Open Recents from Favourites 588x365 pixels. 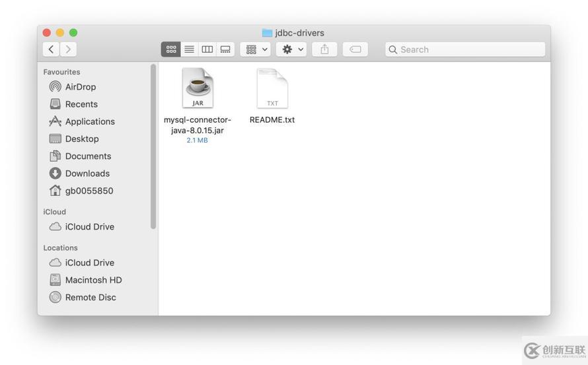coord(81,104)
